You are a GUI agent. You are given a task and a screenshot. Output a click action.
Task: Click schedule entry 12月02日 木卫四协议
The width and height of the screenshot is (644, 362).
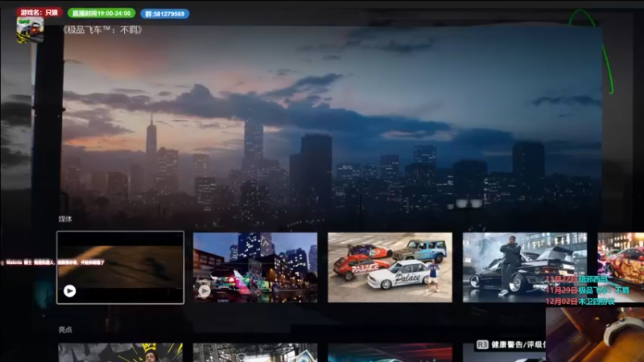[580, 301]
